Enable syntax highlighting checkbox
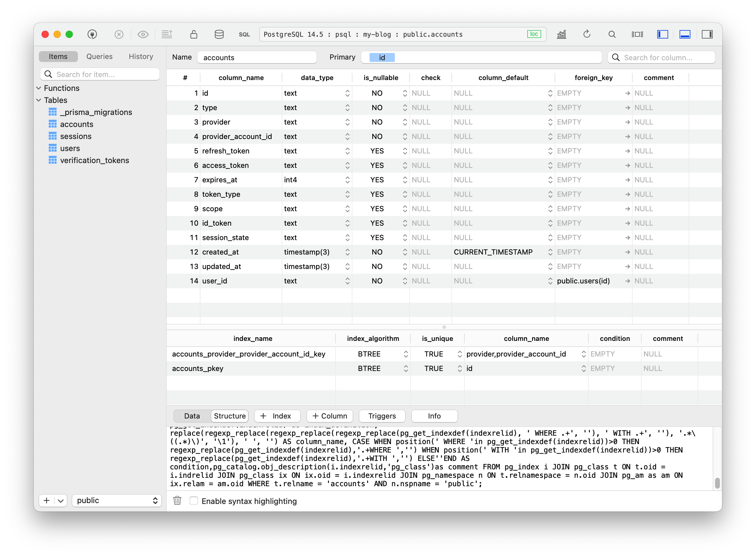This screenshot has width=756, height=556. (194, 501)
